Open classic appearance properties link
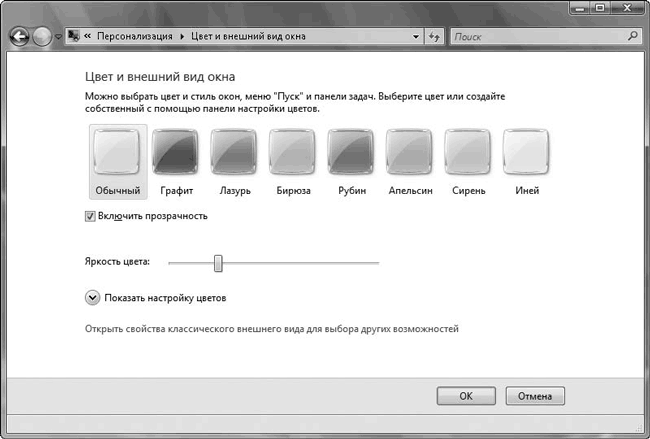Screen dimensions: 650x439 tap(271, 328)
